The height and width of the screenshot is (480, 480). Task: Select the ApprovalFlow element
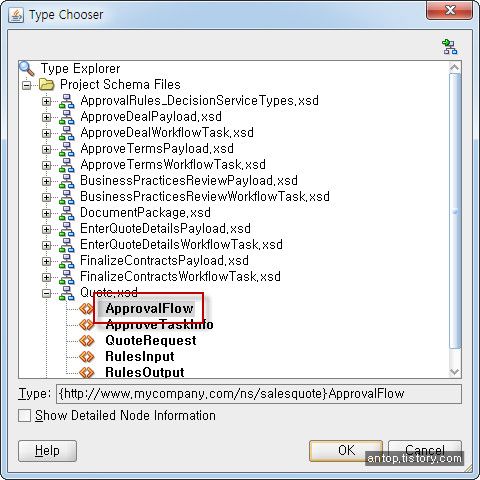click(149, 309)
